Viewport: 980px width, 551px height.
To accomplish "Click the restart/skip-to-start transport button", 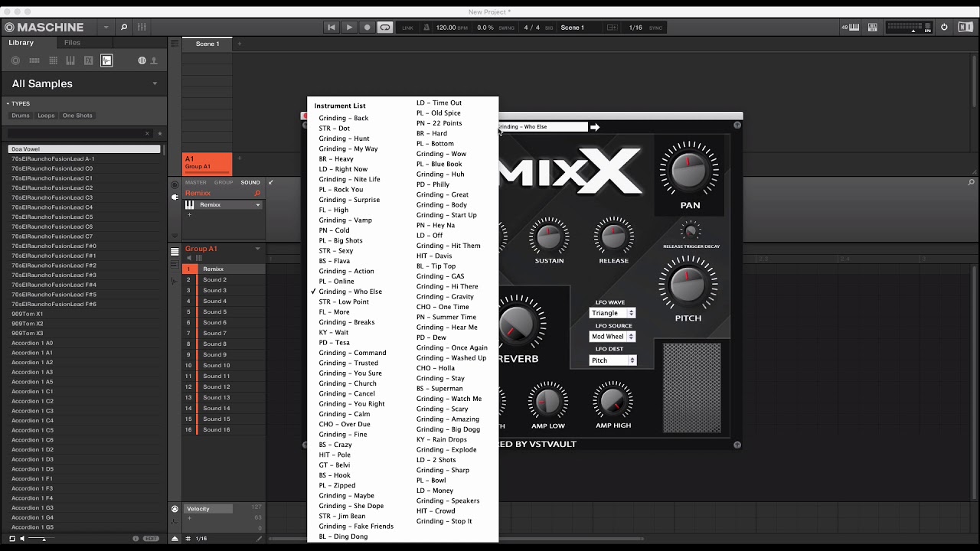I will [332, 27].
